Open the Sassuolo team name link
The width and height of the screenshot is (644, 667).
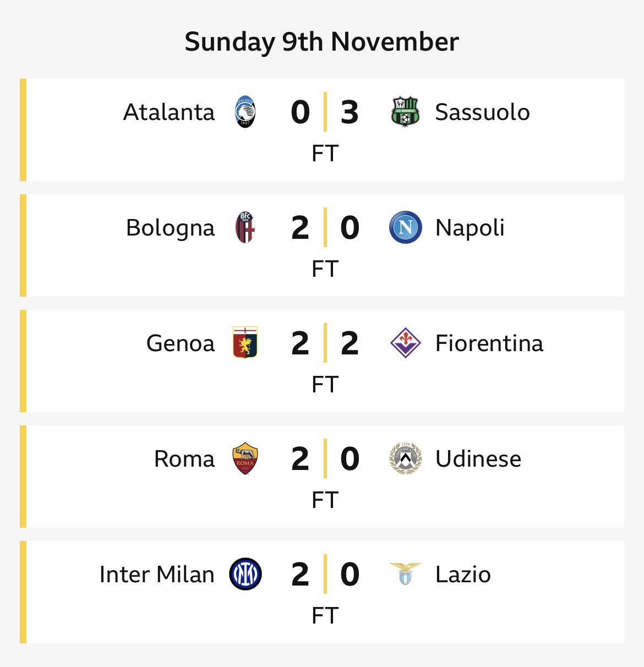point(482,112)
